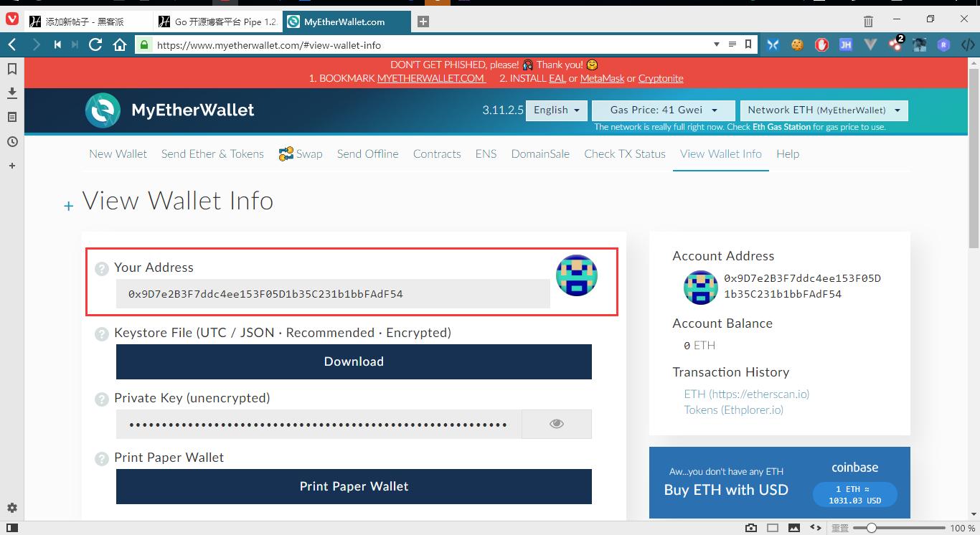Go to the New Wallet tab

point(118,153)
